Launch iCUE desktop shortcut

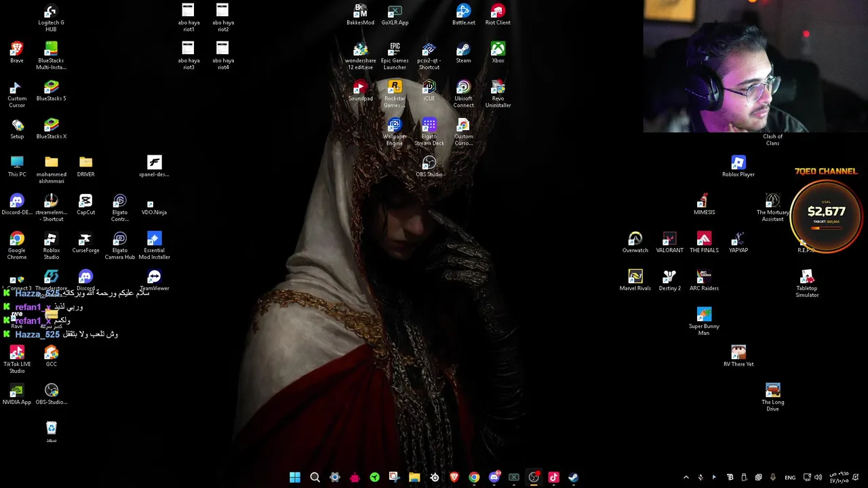click(429, 91)
